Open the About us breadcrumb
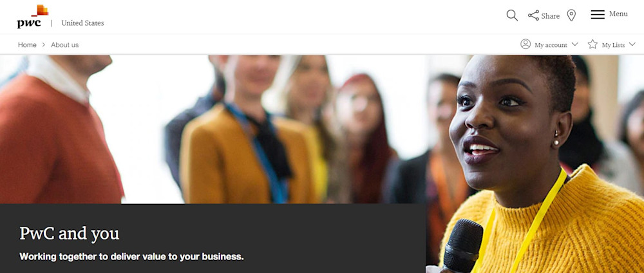The height and width of the screenshot is (273, 644). [x=65, y=44]
